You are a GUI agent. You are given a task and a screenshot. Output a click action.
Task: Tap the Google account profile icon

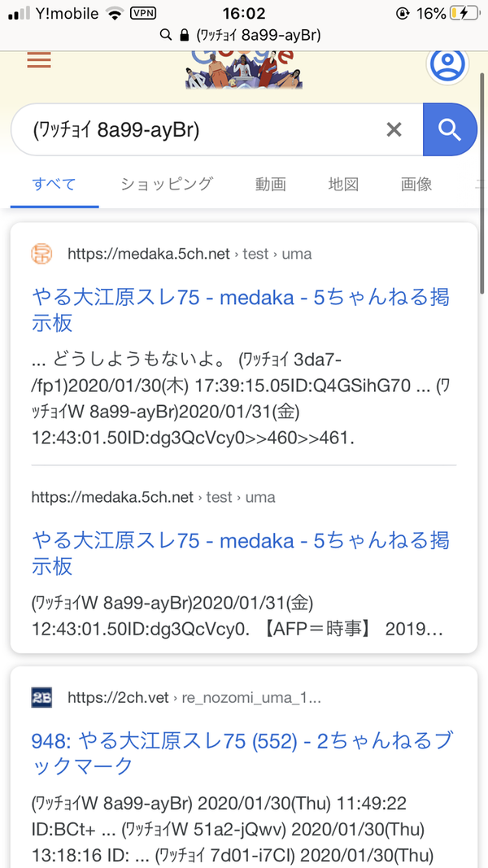447,64
